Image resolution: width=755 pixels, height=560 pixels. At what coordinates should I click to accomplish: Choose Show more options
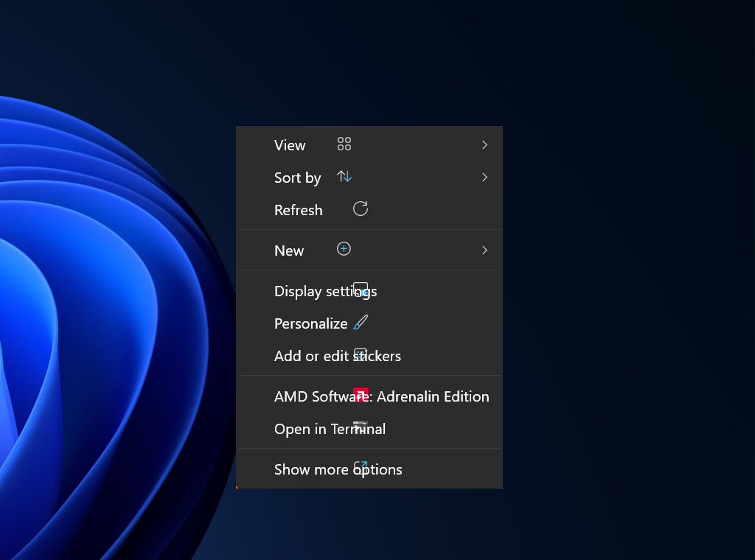(369, 469)
